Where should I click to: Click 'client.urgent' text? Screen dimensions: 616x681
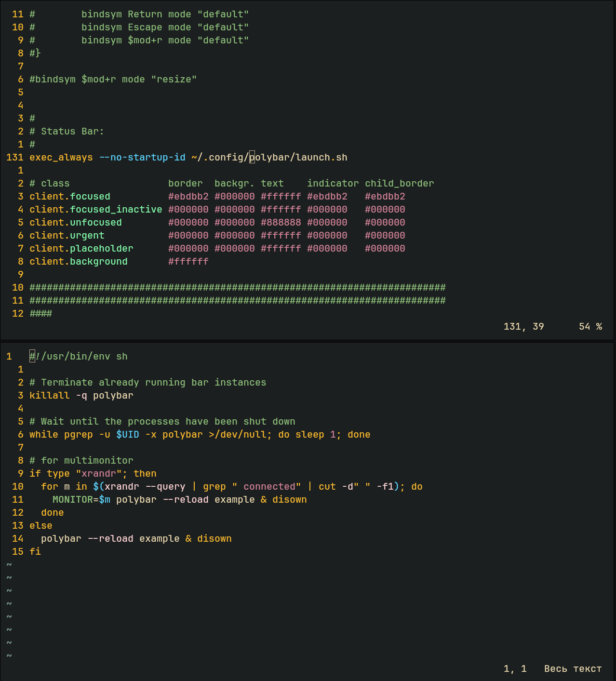point(67,236)
